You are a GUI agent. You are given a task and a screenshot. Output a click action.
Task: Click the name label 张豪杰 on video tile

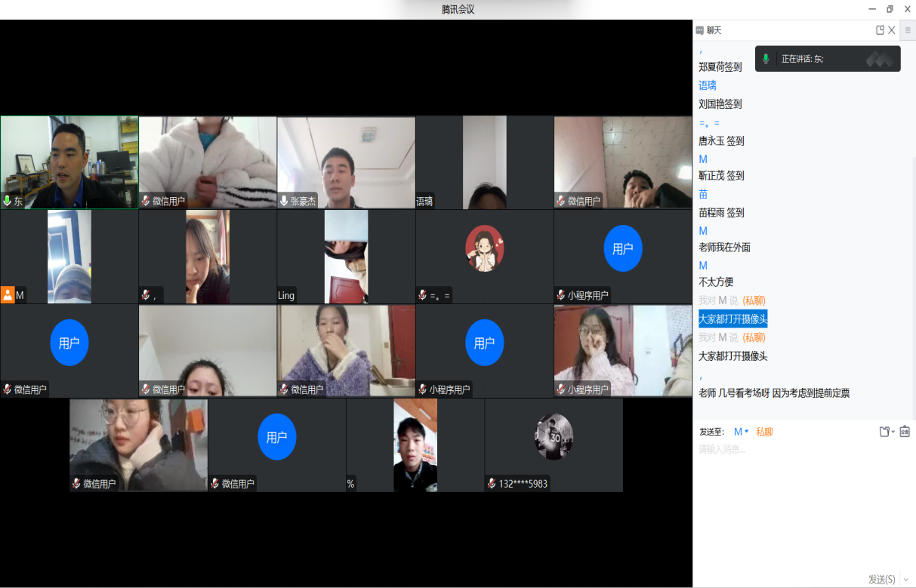[303, 201]
